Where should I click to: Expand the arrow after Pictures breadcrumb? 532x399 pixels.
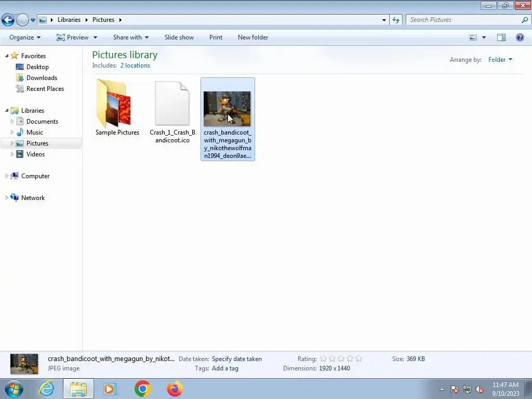(x=120, y=20)
